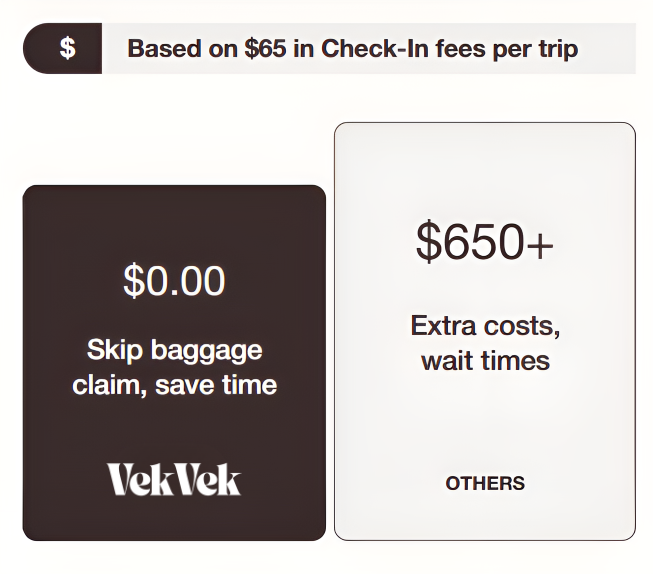Click the word "Based" in header
The width and height of the screenshot is (653, 574).
tap(163, 49)
